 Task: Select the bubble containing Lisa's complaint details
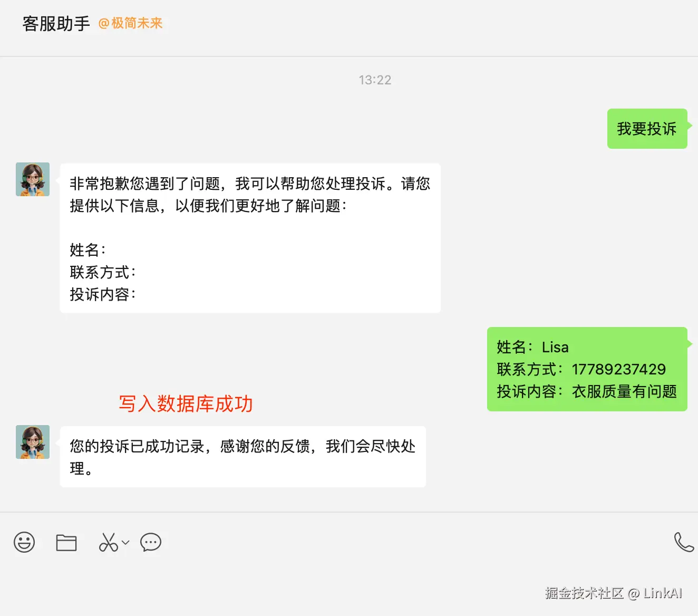(586, 369)
